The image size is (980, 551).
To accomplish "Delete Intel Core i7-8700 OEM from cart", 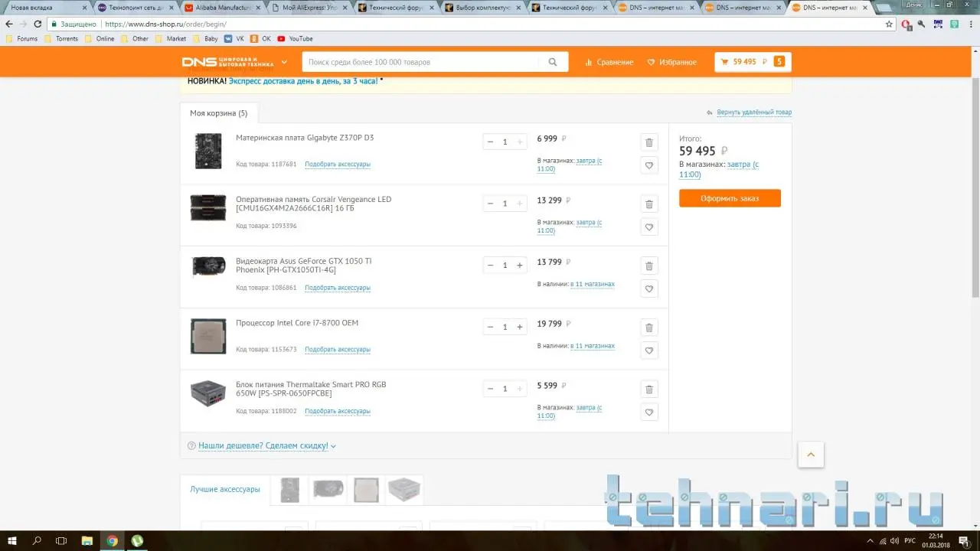I will [649, 328].
